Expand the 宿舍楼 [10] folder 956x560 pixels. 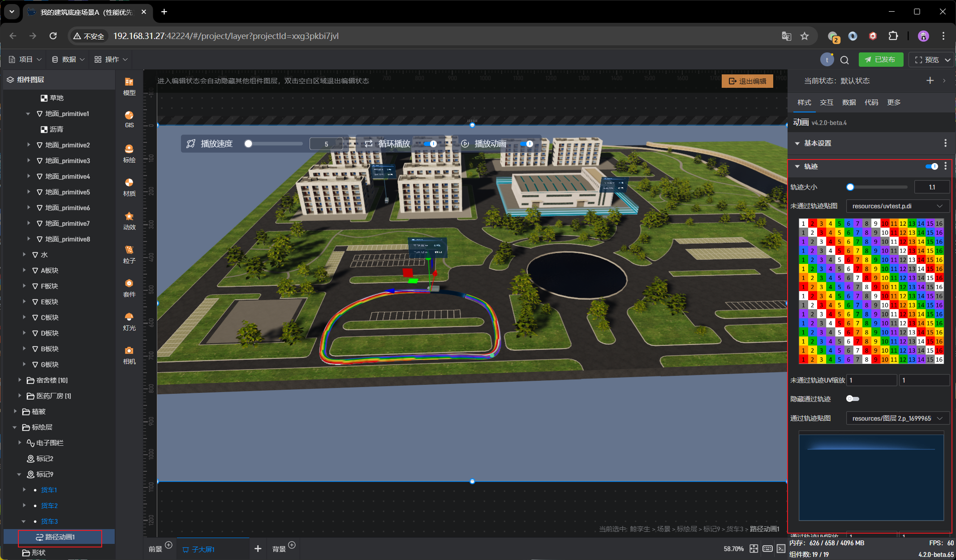tap(20, 380)
